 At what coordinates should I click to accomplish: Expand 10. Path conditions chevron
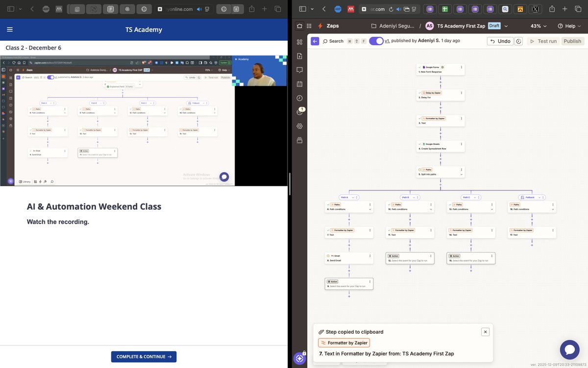(x=431, y=210)
